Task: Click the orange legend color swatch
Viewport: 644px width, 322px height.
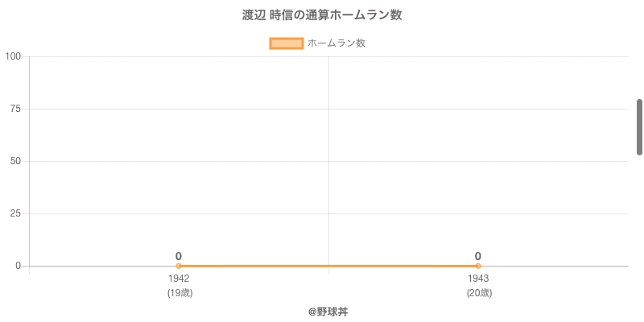Action: (x=286, y=43)
